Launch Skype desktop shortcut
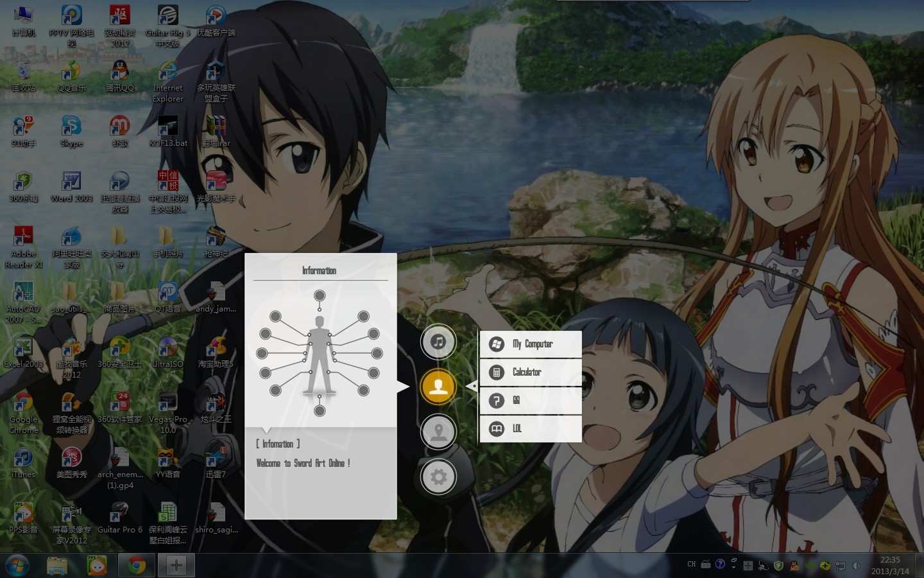The width and height of the screenshot is (924, 578). pyautogui.click(x=71, y=132)
